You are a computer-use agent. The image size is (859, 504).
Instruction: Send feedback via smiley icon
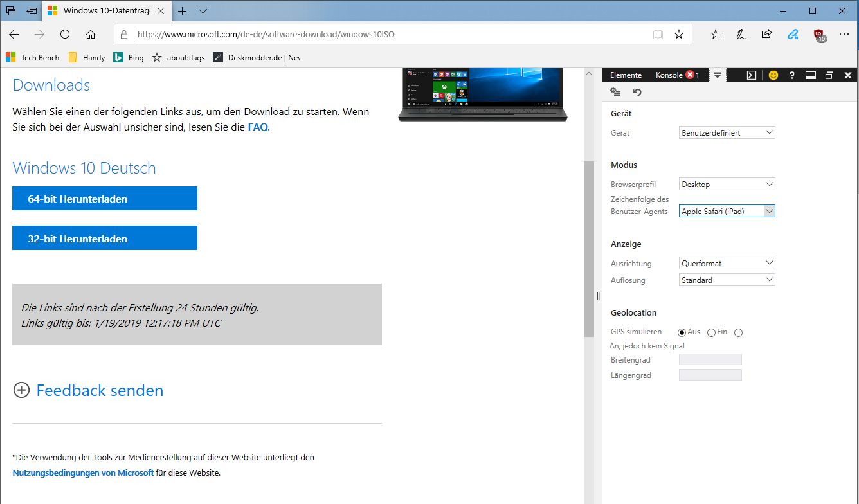(773, 75)
